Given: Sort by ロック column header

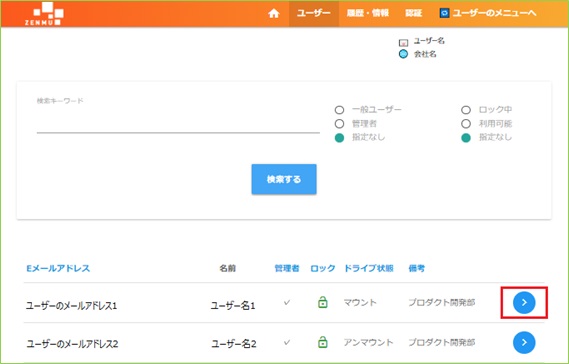Looking at the screenshot, I should (x=323, y=268).
